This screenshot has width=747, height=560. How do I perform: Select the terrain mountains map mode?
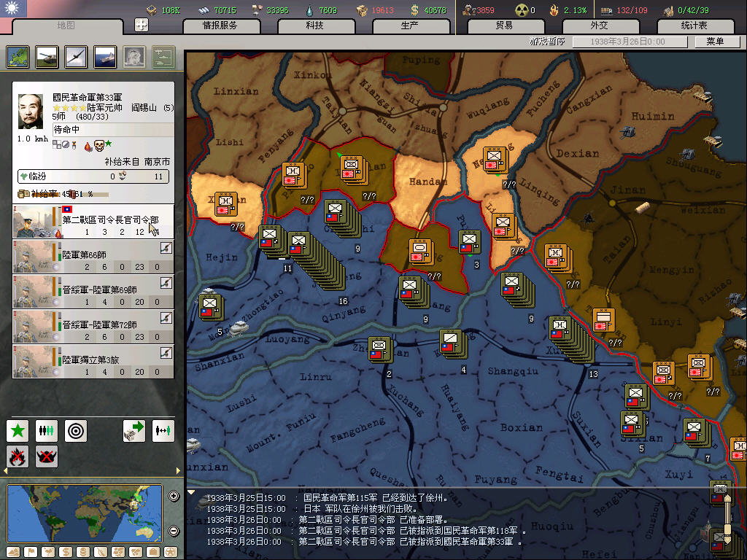(13, 553)
